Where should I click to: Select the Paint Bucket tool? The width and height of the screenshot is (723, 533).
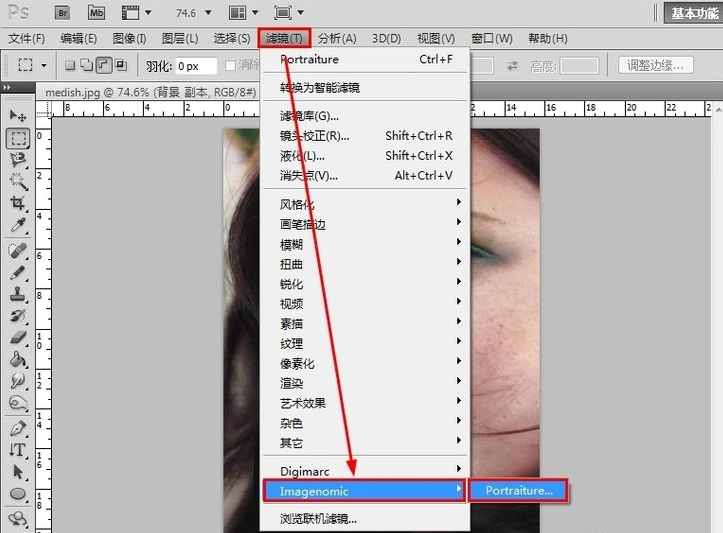click(18, 359)
